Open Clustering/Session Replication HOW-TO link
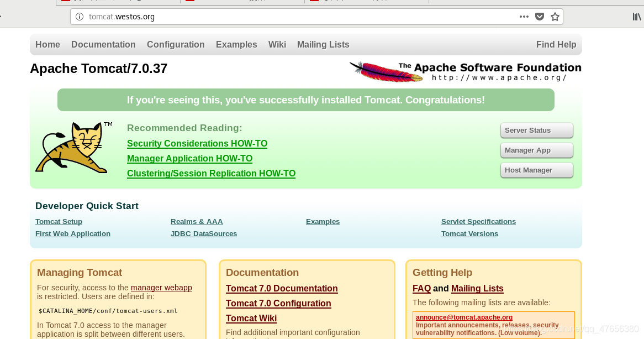This screenshot has width=644, height=339. [211, 173]
